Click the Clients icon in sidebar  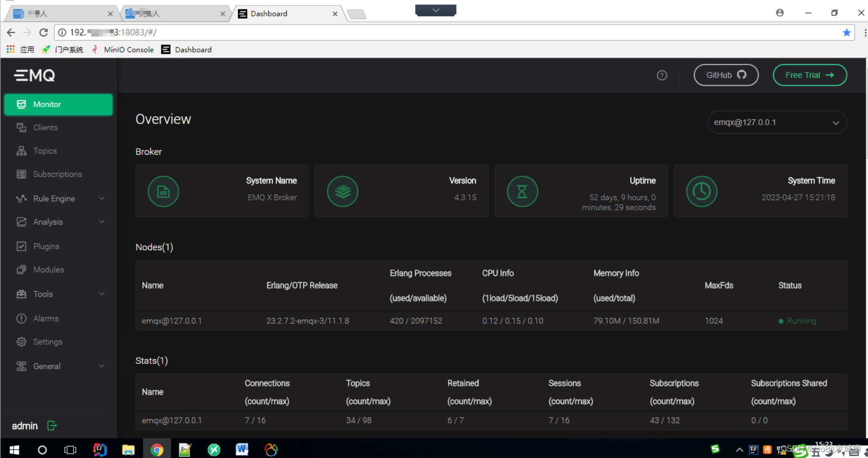coord(21,128)
